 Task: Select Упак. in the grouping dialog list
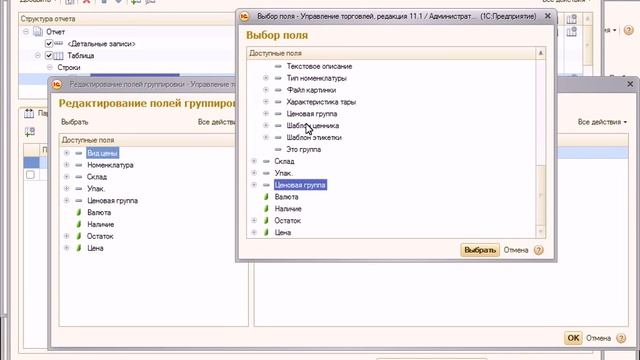[x=96, y=189]
